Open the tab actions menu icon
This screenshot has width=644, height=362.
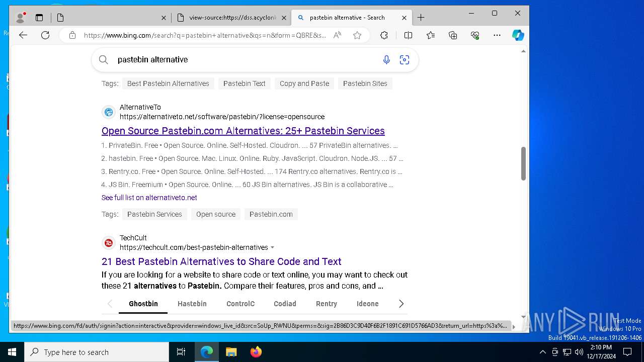point(39,18)
